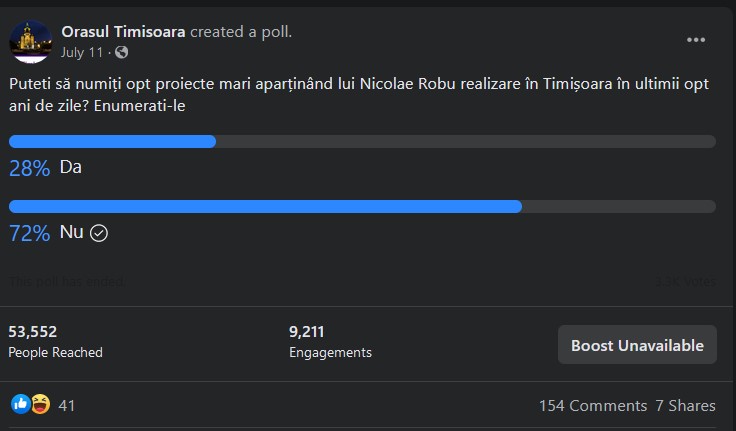This screenshot has height=431, width=736.
Task: Click the 53,552 People Reached stat
Action: pyautogui.click(x=55, y=341)
